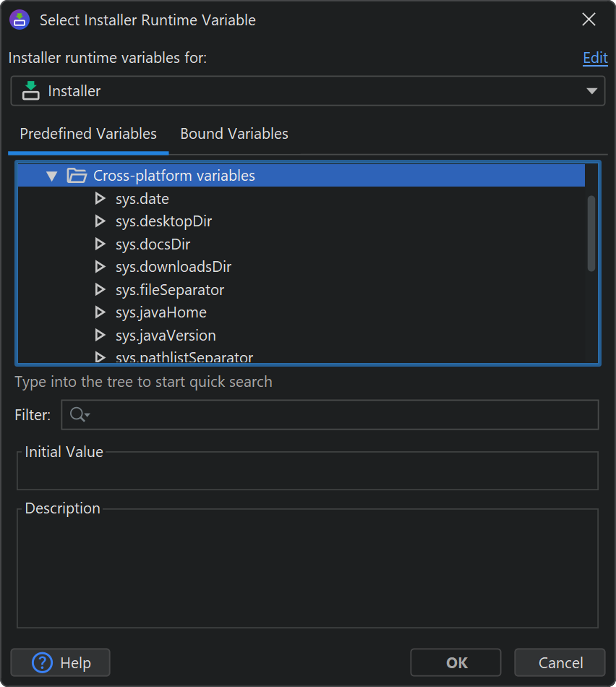
Task: Expand the sys.date variable node
Action: coord(100,199)
